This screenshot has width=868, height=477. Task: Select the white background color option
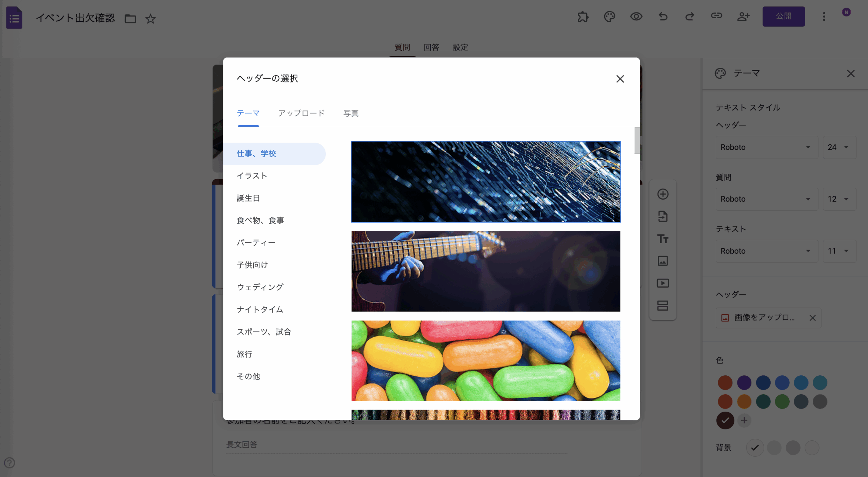click(812, 448)
